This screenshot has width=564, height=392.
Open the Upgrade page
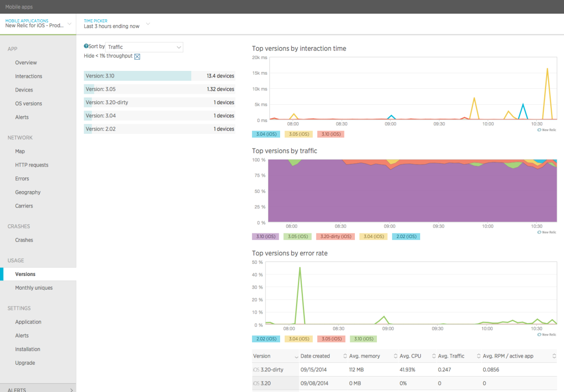[x=25, y=363]
